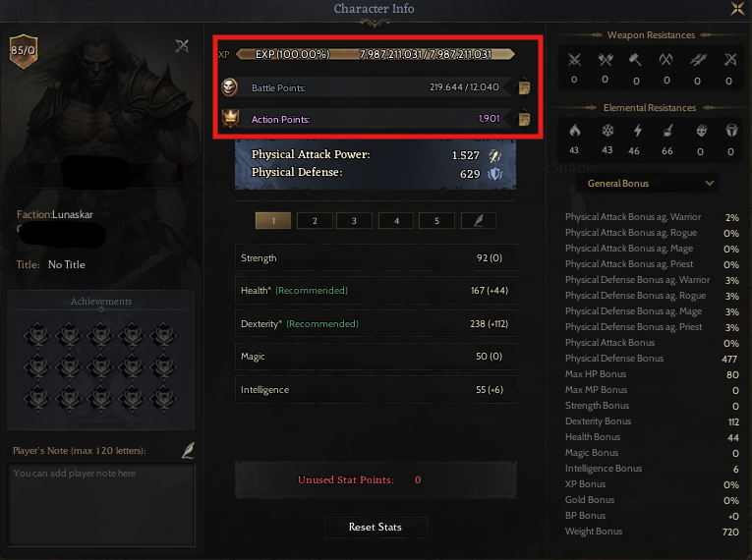Select the first achievement badge
The image size is (752, 560).
(x=37, y=335)
